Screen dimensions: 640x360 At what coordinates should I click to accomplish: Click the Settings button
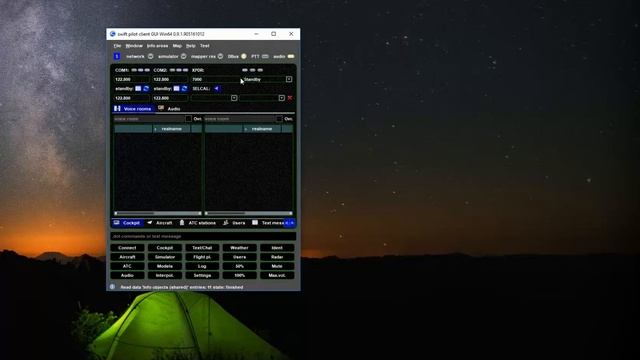(x=202, y=276)
